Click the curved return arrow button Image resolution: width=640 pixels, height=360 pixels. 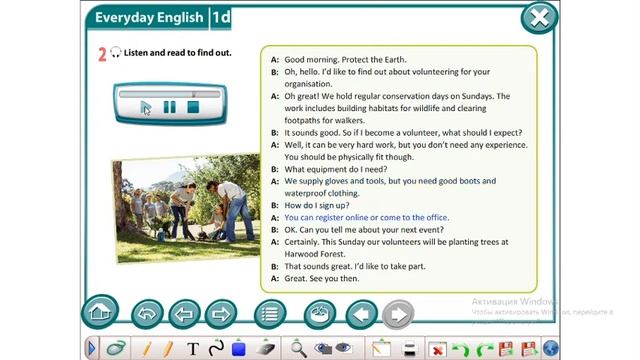(147, 314)
